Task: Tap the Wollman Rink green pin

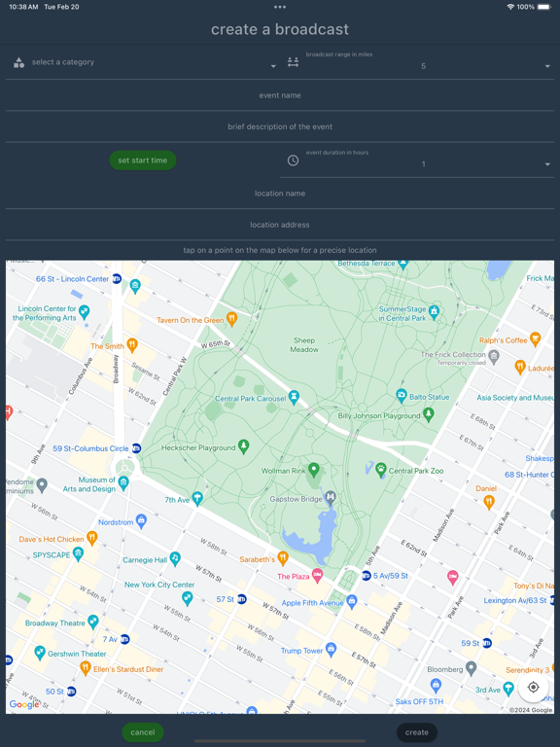Action: 313,470
